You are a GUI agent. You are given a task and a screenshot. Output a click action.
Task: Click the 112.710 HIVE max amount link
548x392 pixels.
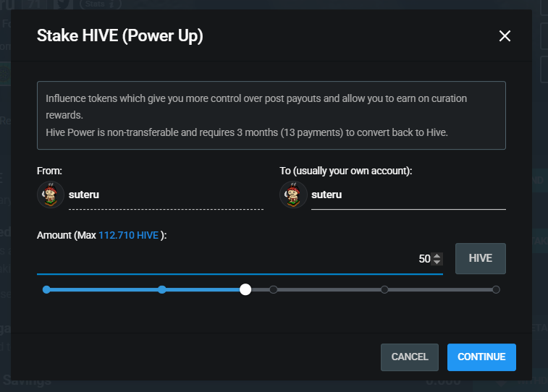click(x=129, y=235)
